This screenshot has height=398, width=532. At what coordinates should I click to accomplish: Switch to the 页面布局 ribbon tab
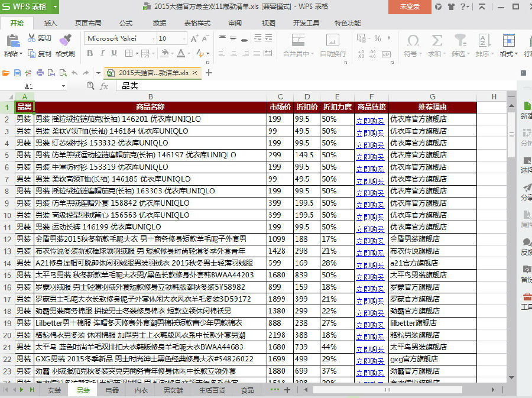click(x=88, y=23)
